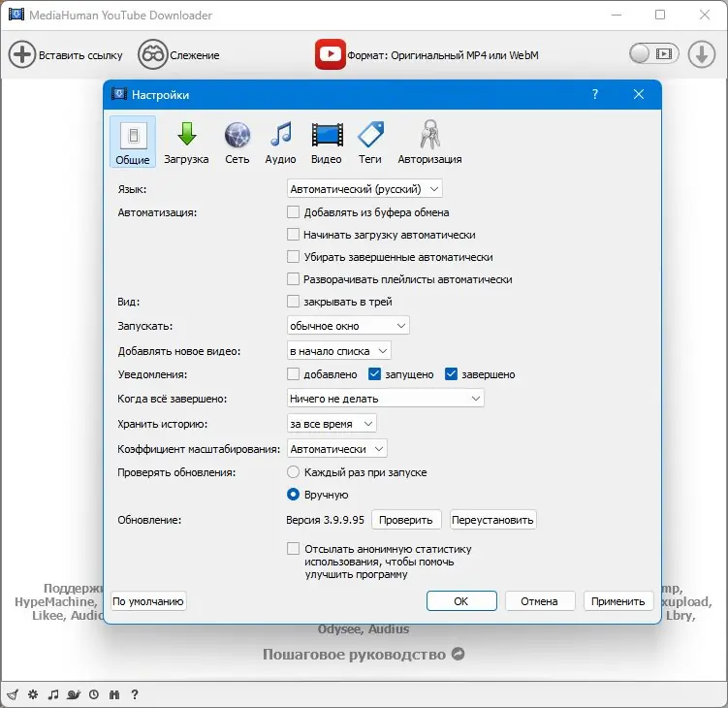
Task: Expand Когда всё завершено dropdown
Action: point(386,399)
